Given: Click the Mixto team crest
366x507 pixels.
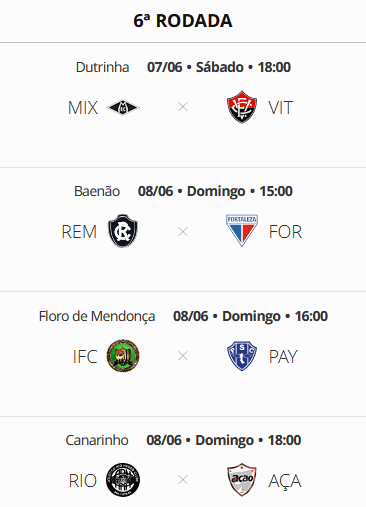Looking at the screenshot, I should (x=123, y=107).
